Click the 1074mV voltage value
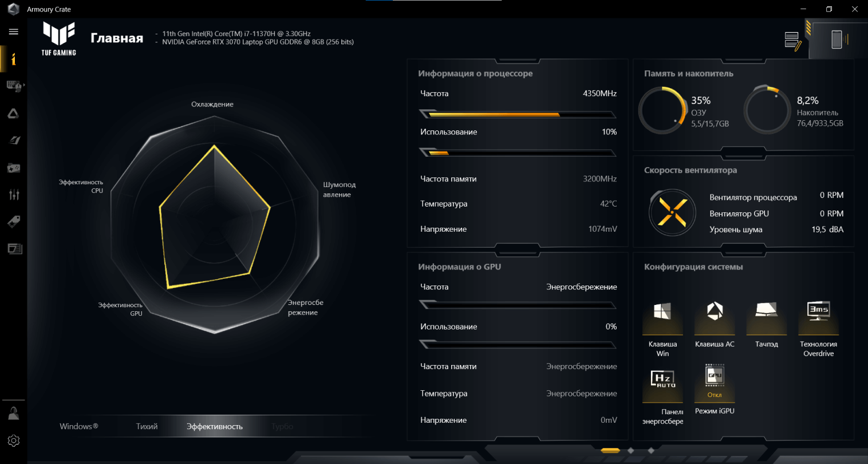 [602, 229]
